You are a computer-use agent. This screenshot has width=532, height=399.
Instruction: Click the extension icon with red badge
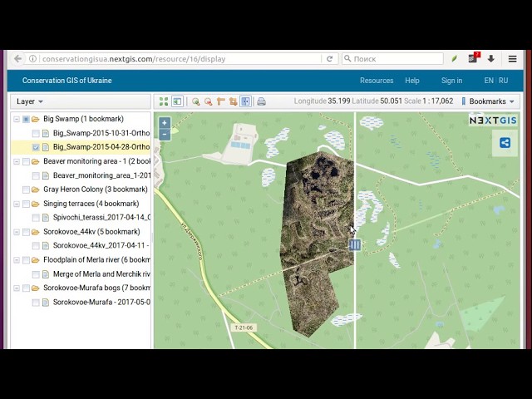(x=474, y=58)
